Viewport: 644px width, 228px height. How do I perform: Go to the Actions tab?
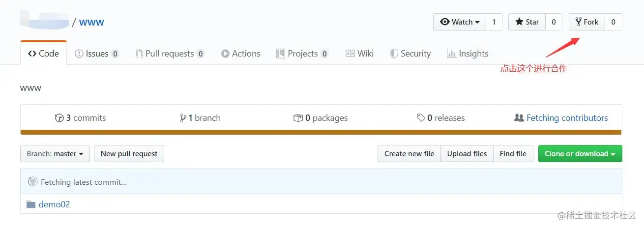pos(240,54)
